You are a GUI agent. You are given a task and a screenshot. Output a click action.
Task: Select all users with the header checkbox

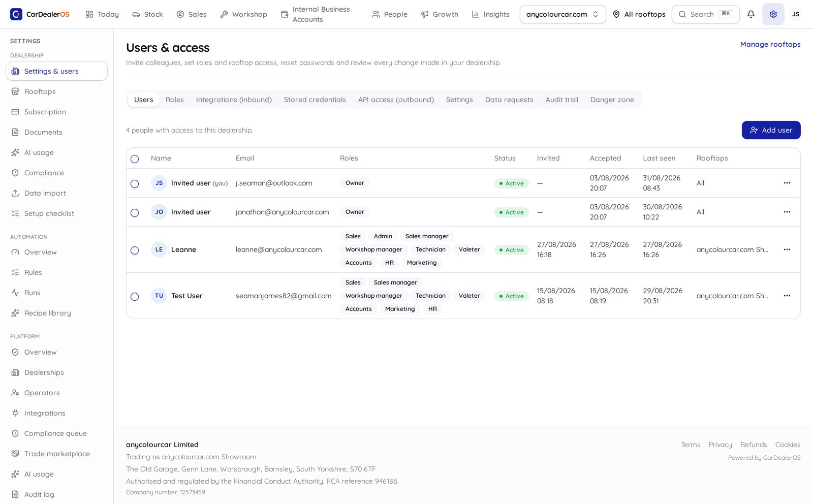point(135,159)
